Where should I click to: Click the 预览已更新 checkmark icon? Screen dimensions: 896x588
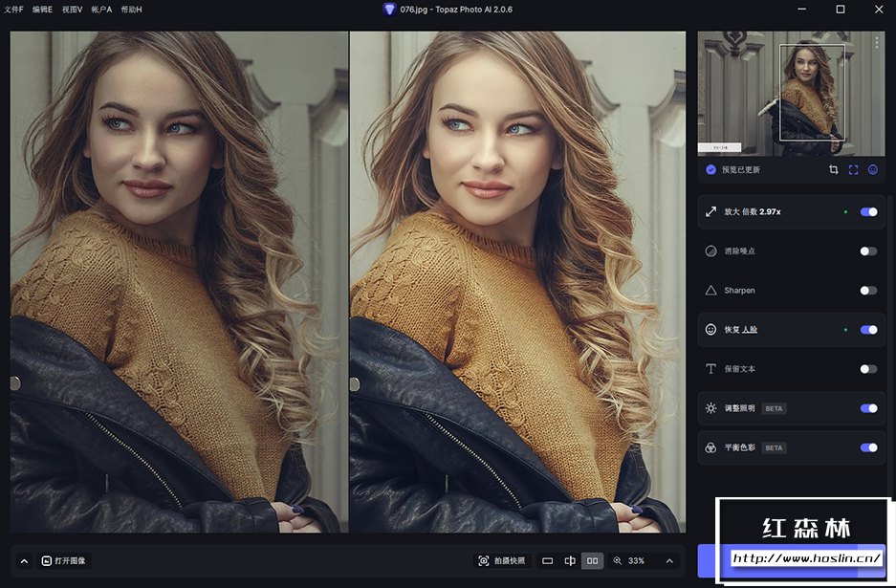click(710, 170)
